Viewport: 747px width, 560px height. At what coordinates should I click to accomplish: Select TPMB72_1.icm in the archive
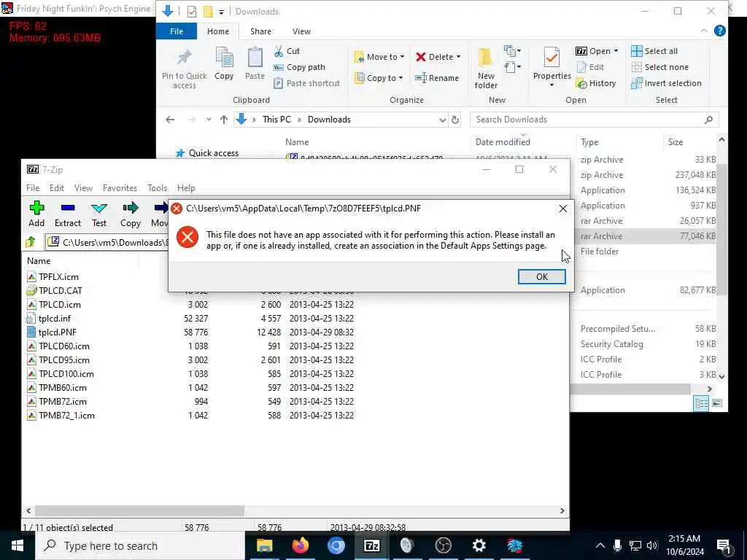66,415
